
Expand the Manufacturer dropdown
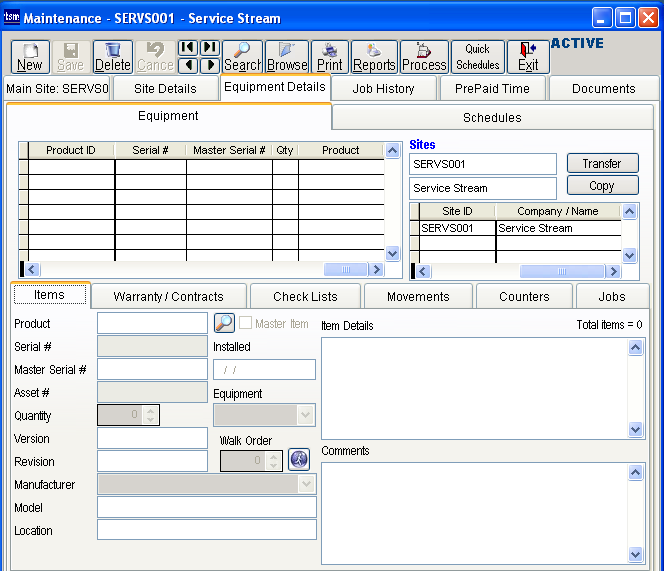click(x=307, y=484)
